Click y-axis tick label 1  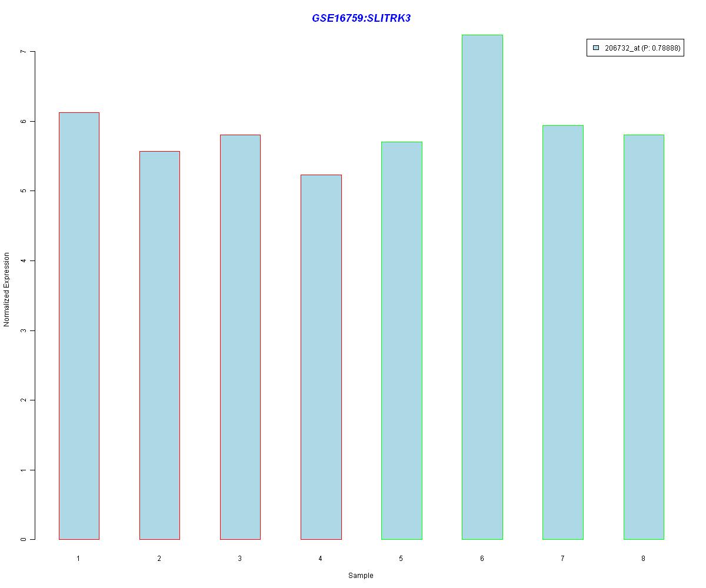tap(24, 470)
